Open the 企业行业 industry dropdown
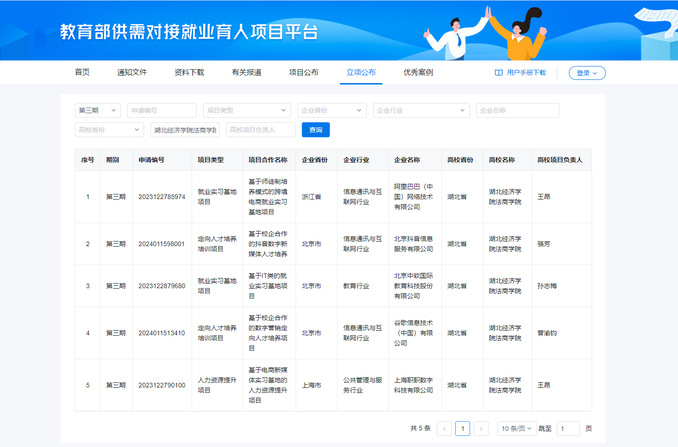Image resolution: width=678 pixels, height=447 pixels. (x=421, y=110)
